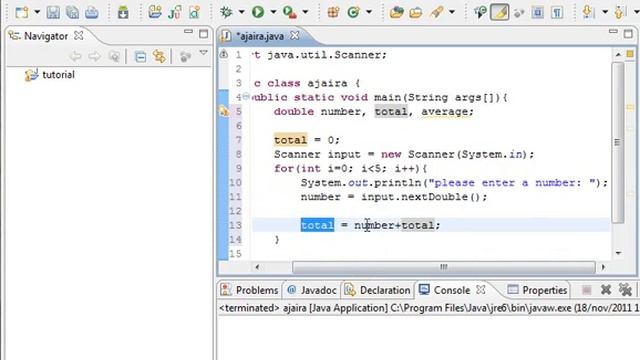The width and height of the screenshot is (640, 360).
Task: Click the editor scroll right arrow
Action: pos(603,267)
